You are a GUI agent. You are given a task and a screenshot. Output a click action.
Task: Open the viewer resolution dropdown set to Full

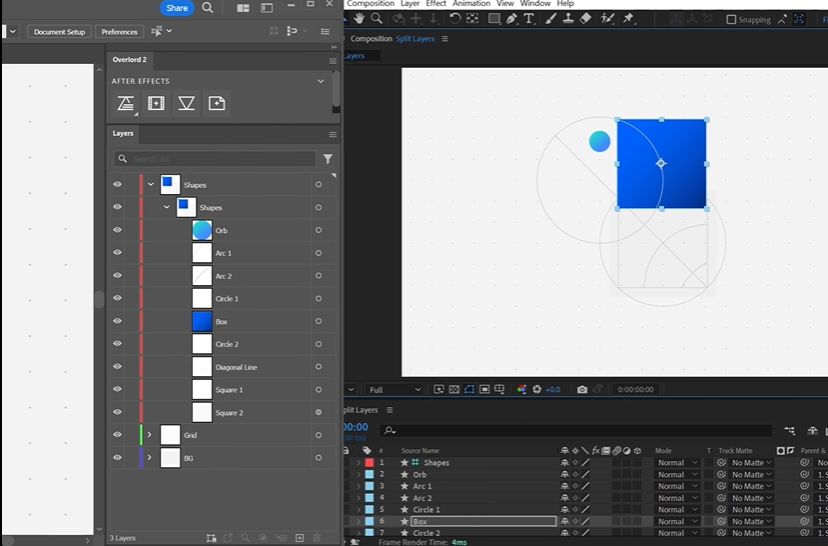(x=394, y=389)
